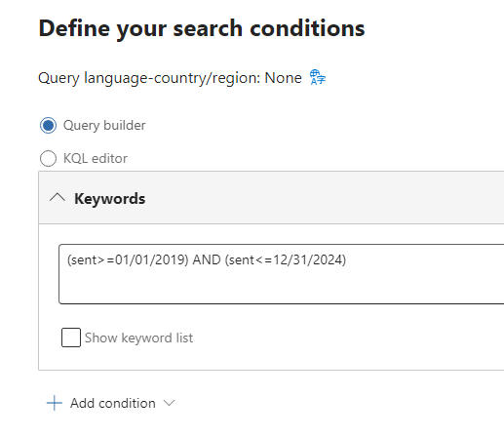Click the plus icon beside Add condition
The image size is (504, 437).
click(x=55, y=403)
